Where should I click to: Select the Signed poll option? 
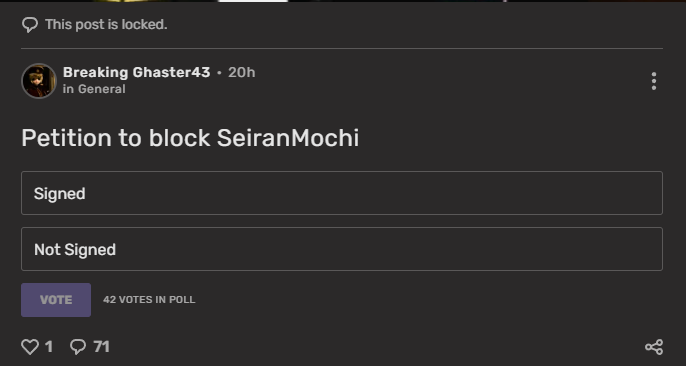[342, 193]
